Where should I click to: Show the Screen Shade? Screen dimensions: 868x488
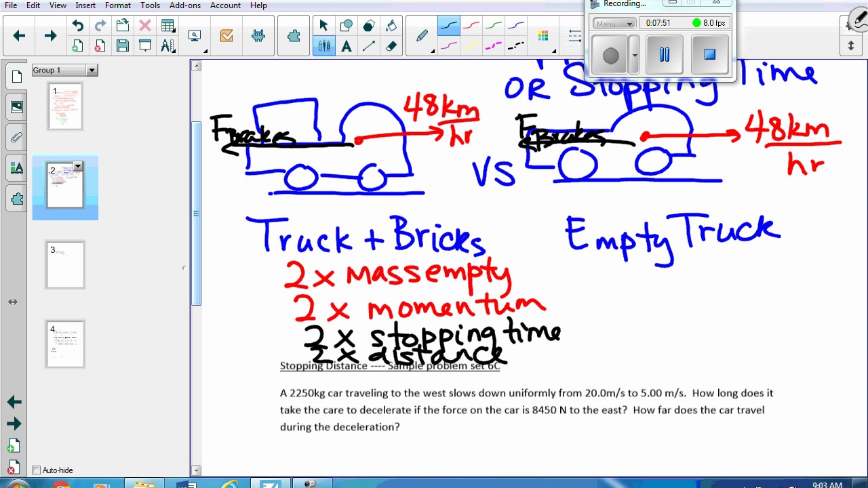click(145, 46)
